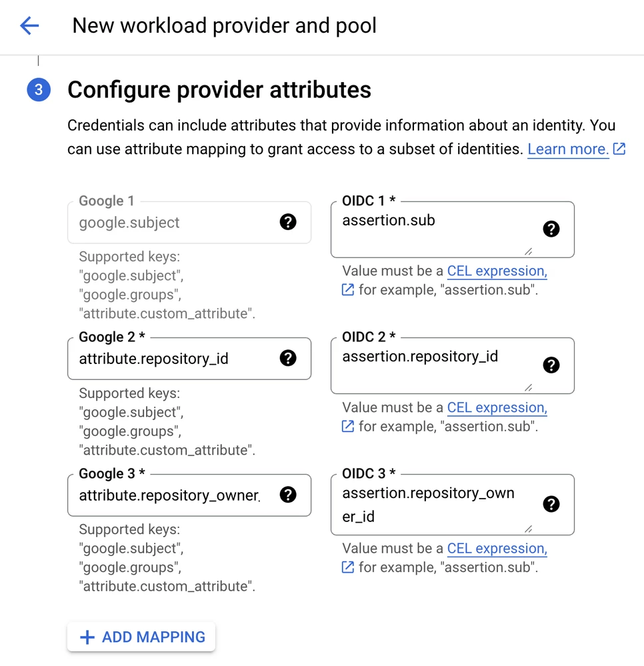Open help icon for OIDC 3 field
The height and width of the screenshot is (666, 644).
[551, 504]
